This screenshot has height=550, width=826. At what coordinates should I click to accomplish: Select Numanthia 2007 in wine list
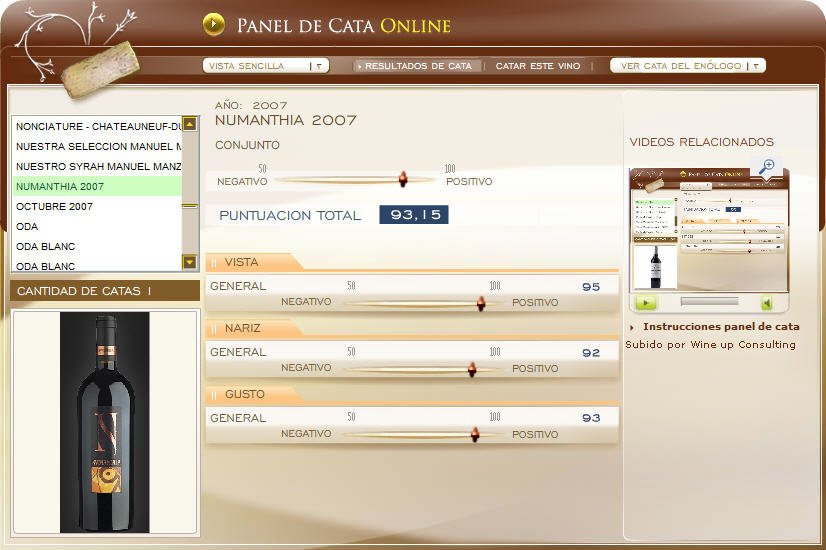[x=97, y=186]
